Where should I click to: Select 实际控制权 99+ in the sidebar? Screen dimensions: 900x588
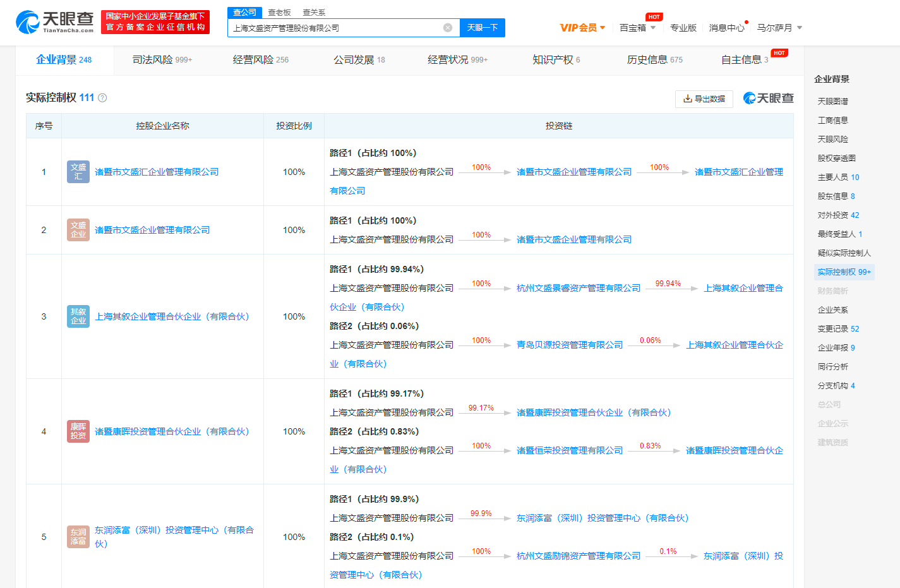(844, 272)
